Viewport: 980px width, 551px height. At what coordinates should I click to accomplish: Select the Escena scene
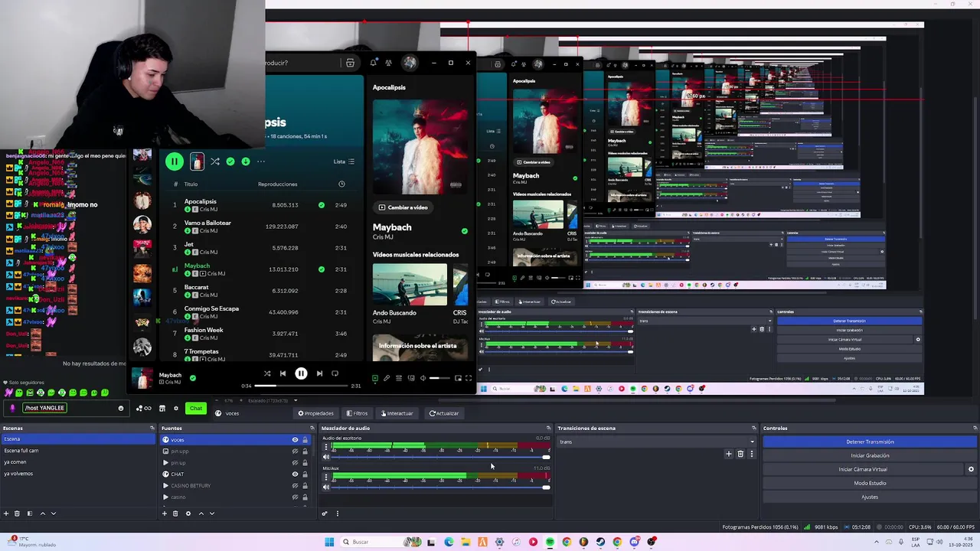(x=77, y=439)
